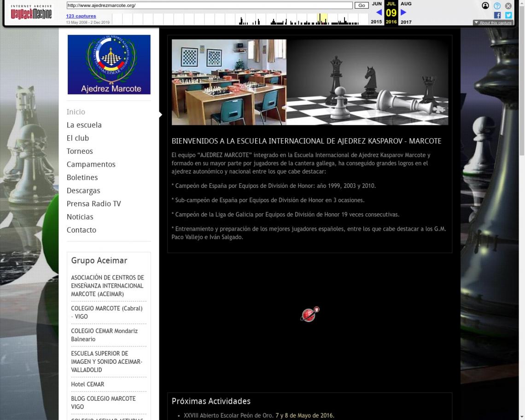Click the highlighted 2016 timeline section
Image resolution: width=525 pixels, height=420 pixels.
tap(322, 19)
